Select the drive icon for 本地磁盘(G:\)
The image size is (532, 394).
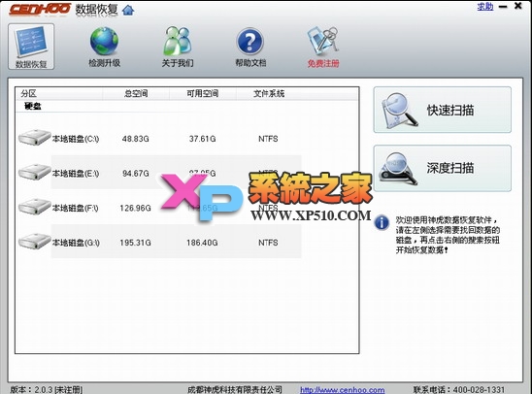[x=34, y=242]
